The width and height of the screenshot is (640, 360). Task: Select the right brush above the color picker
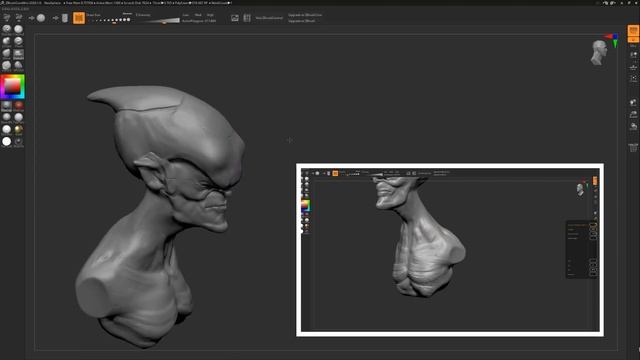click(x=18, y=66)
